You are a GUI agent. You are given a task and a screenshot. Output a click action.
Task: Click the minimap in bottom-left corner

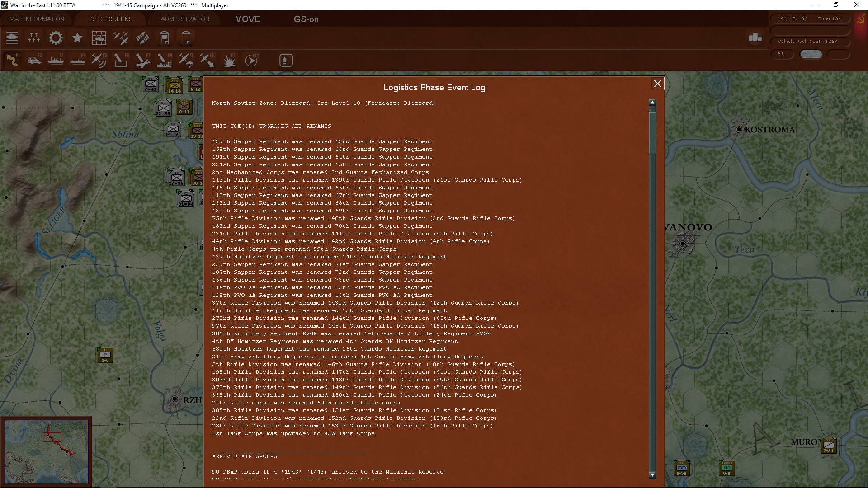pos(47,451)
